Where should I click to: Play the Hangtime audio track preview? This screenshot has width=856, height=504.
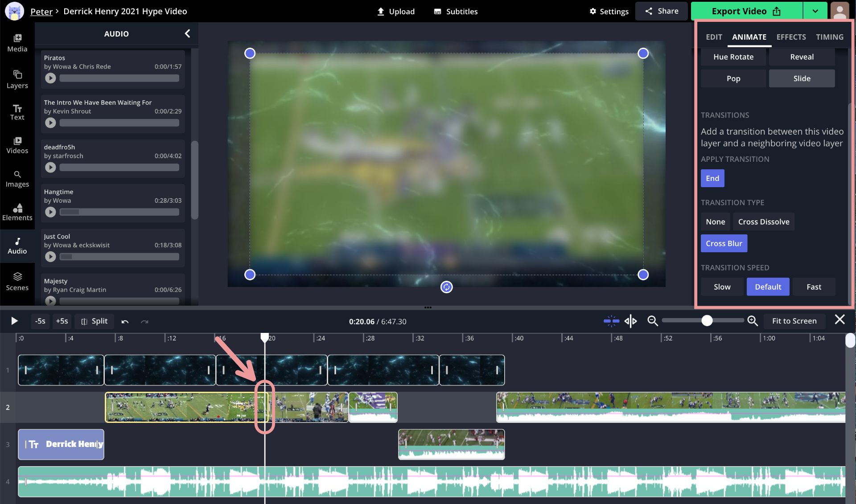[x=50, y=212]
